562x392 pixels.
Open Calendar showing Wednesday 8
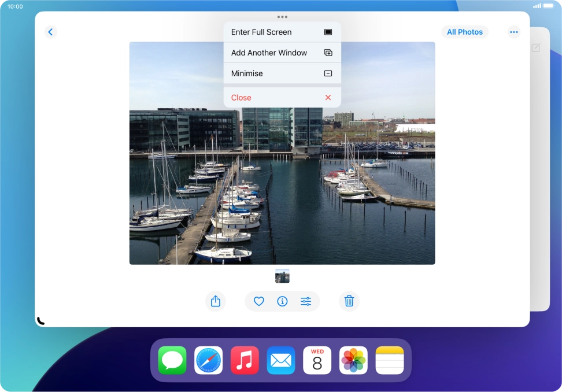(317, 360)
